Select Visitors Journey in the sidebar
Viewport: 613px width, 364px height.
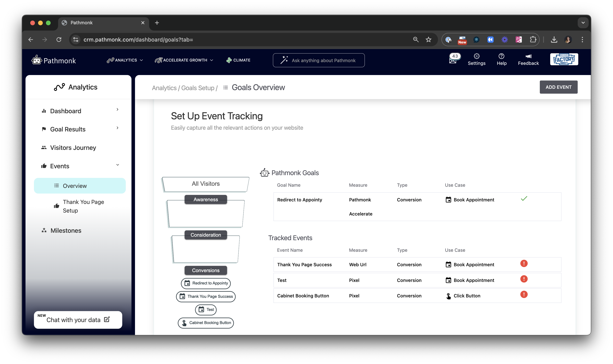coord(73,147)
